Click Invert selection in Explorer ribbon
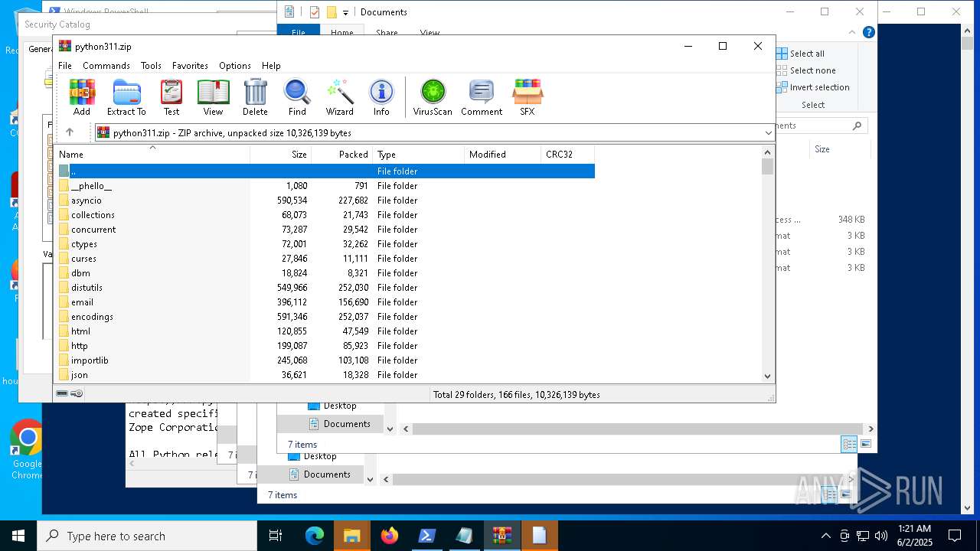This screenshot has height=551, width=980. 813,87
